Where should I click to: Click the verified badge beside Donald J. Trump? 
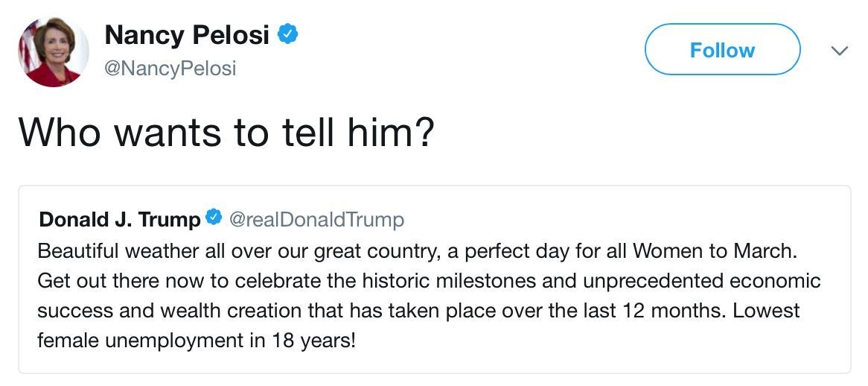tap(213, 218)
